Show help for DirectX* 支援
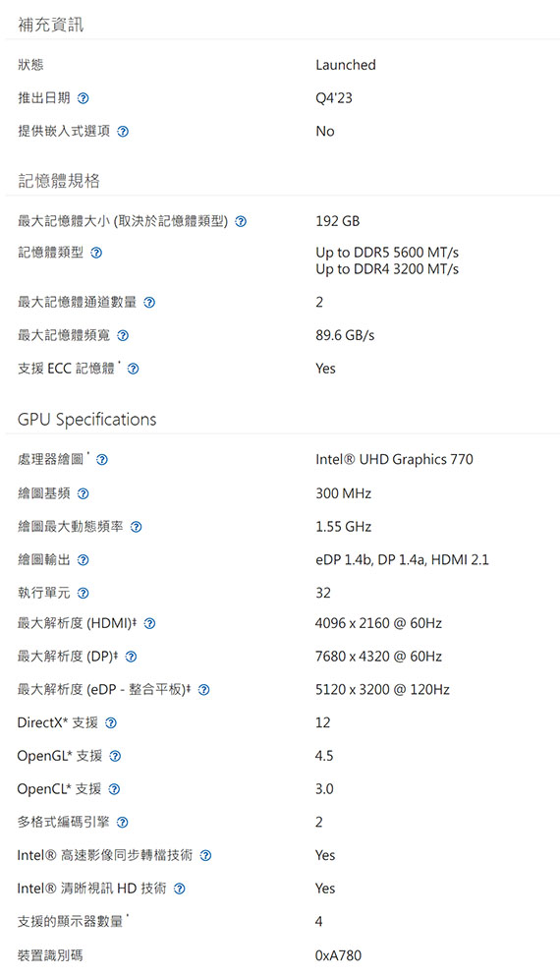 (111, 723)
